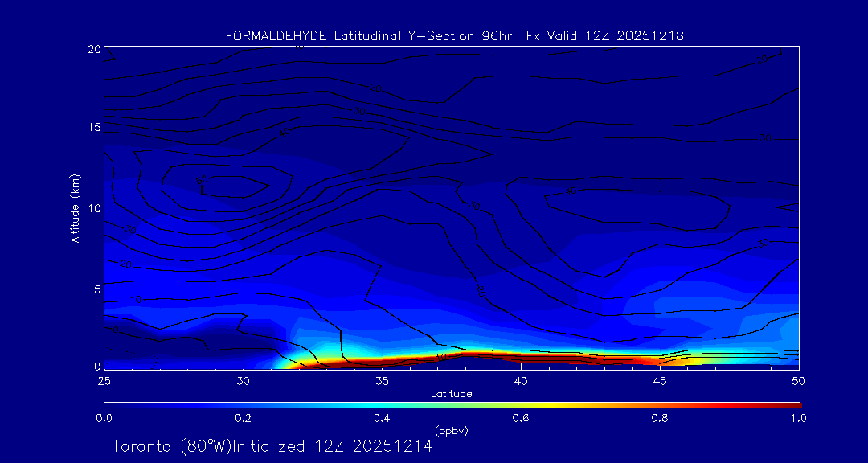Click the 5 tick on altitude axis
This screenshot has width=868, height=463.
pyautogui.click(x=97, y=288)
